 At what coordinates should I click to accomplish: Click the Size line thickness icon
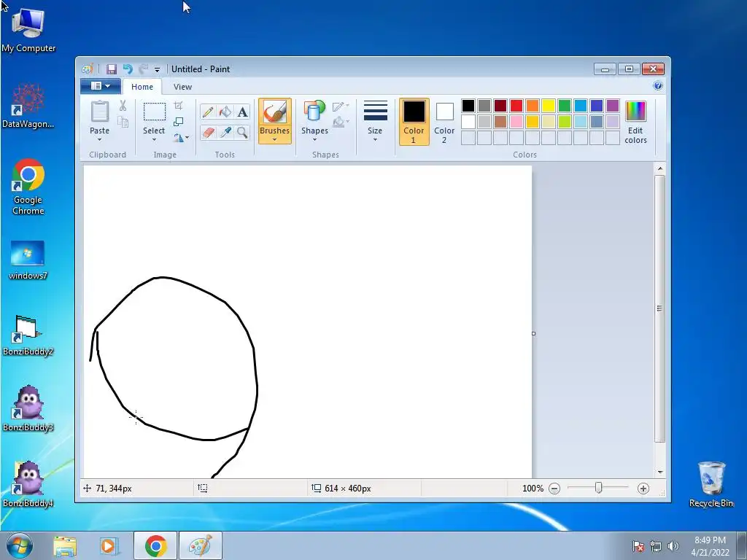(376, 111)
